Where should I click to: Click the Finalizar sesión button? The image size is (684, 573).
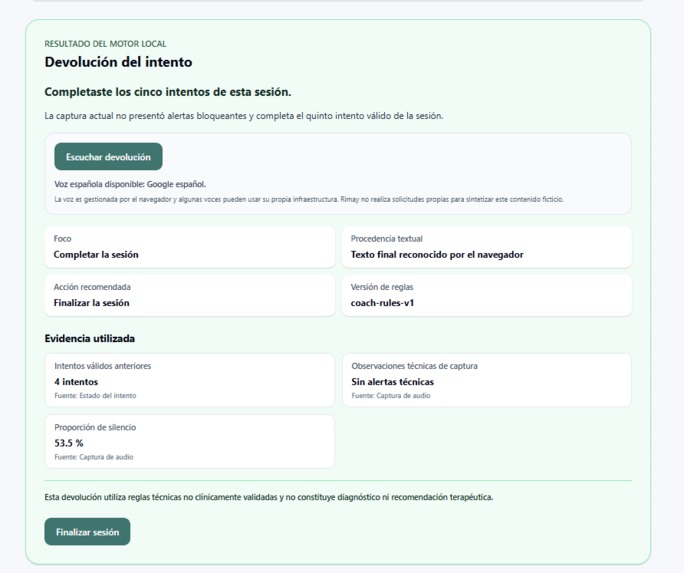point(87,532)
